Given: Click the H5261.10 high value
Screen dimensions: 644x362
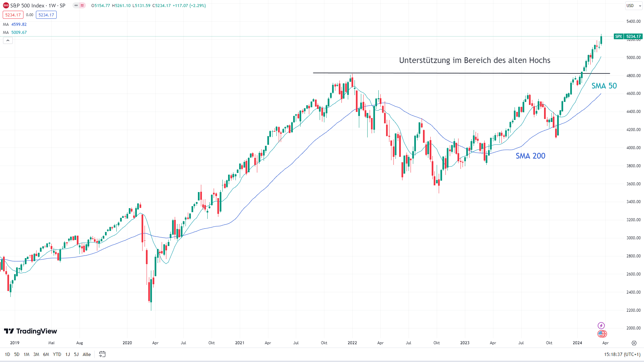Looking at the screenshot, I should click(121, 6).
